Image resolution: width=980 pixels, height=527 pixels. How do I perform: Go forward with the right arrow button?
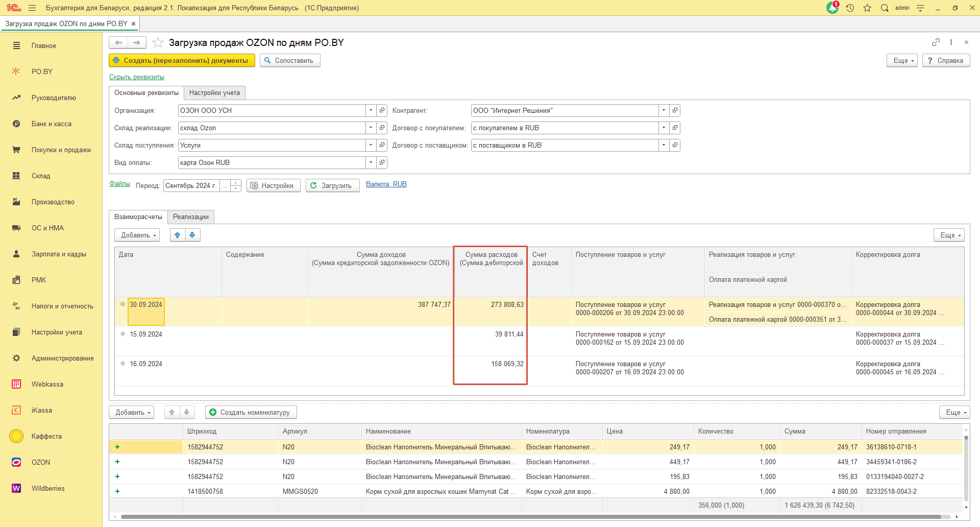pos(137,42)
